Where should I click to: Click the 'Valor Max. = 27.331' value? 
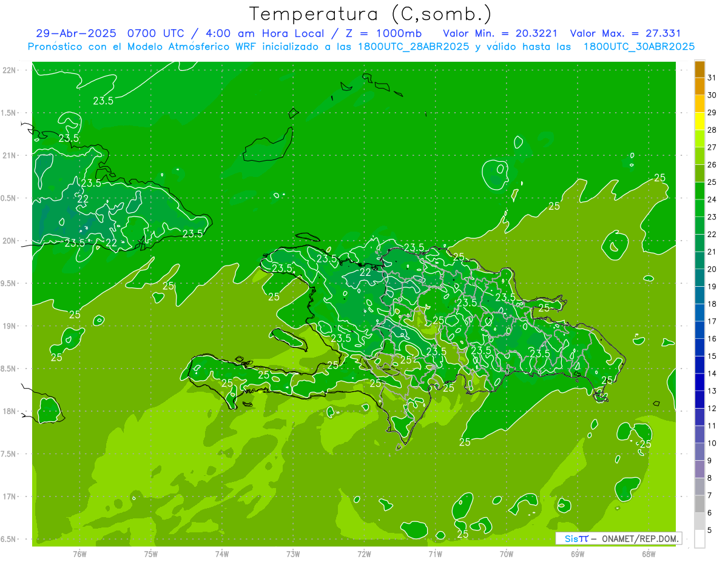click(x=626, y=33)
